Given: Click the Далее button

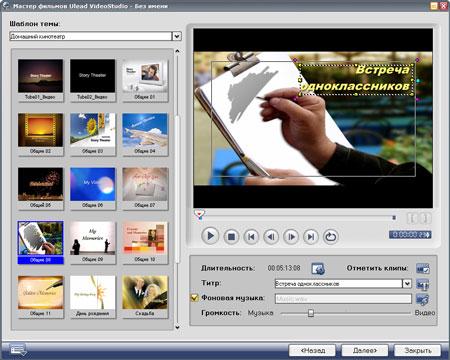Looking at the screenshot, I should (x=365, y=350).
